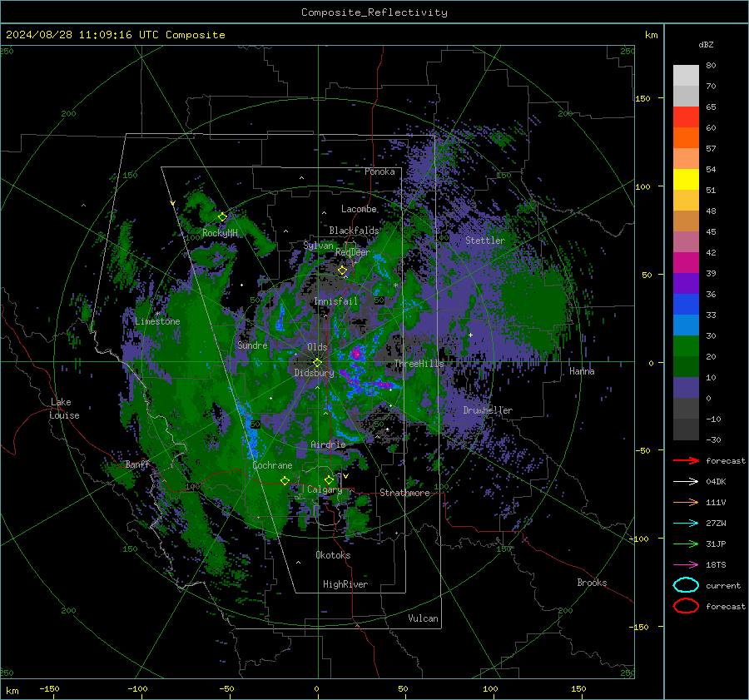Click the Strathmore map label

coord(404,493)
